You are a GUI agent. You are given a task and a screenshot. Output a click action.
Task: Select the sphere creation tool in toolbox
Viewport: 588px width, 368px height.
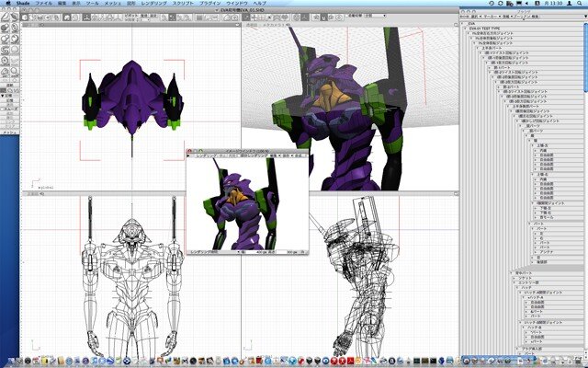(5, 28)
